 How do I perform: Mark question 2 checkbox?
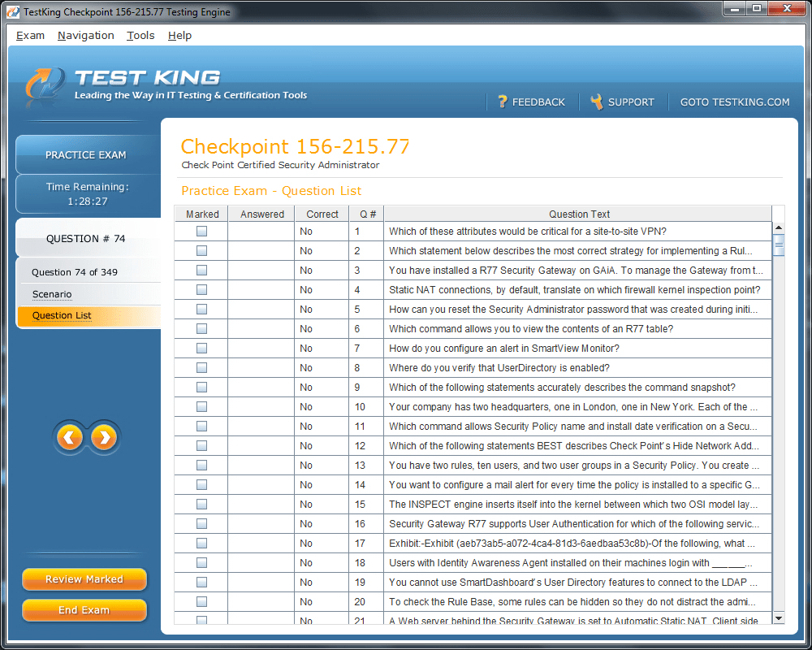pyautogui.click(x=202, y=251)
